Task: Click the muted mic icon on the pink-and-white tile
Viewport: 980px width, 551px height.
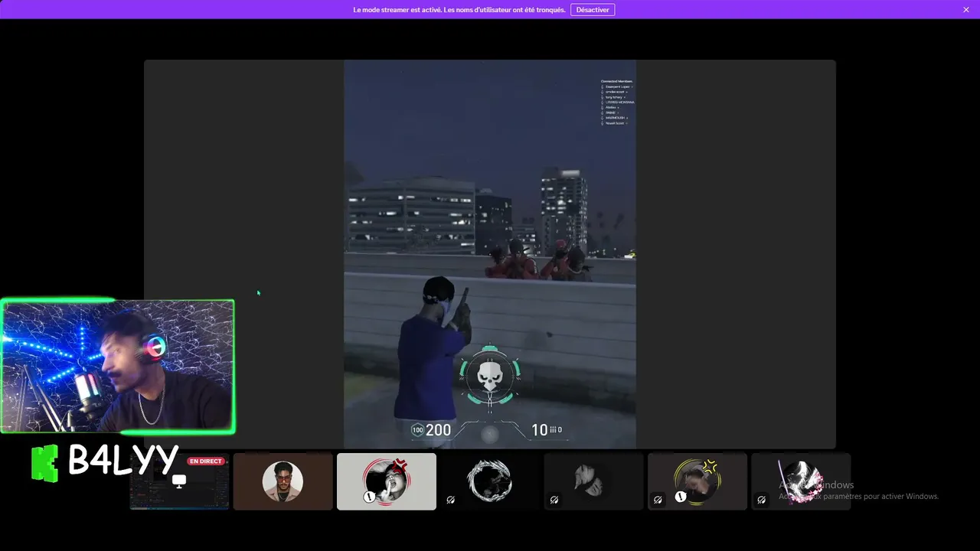Action: coord(761,500)
